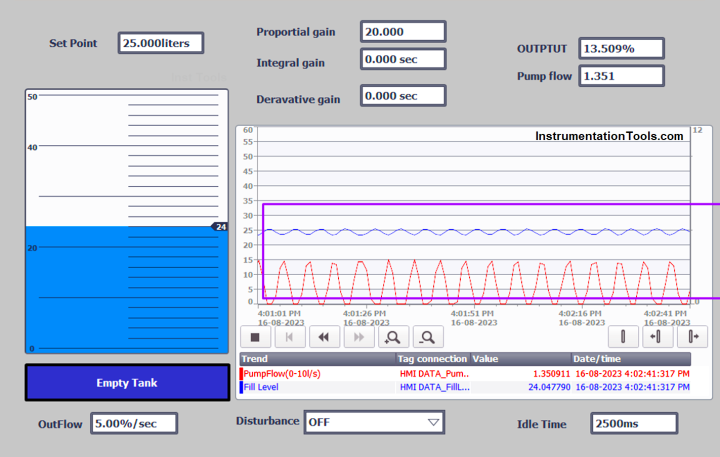Edit the Idle Time field
720x457 pixels.
pos(634,424)
